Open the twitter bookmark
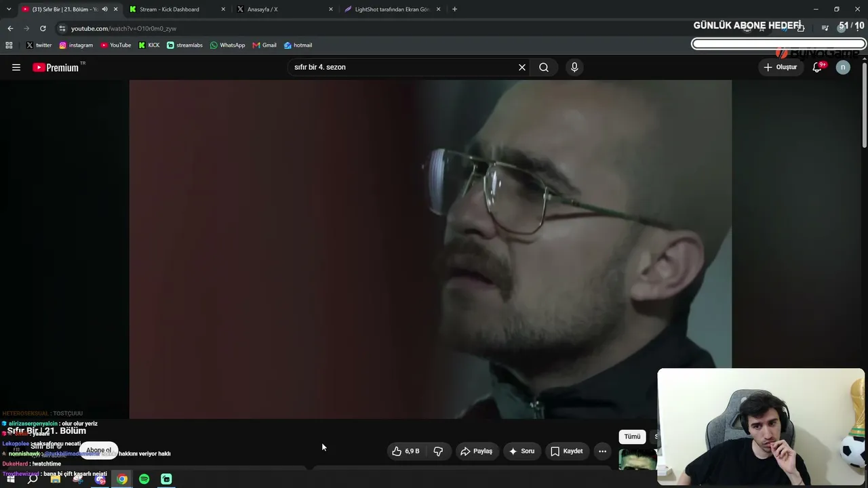The image size is (868, 488). point(39,45)
